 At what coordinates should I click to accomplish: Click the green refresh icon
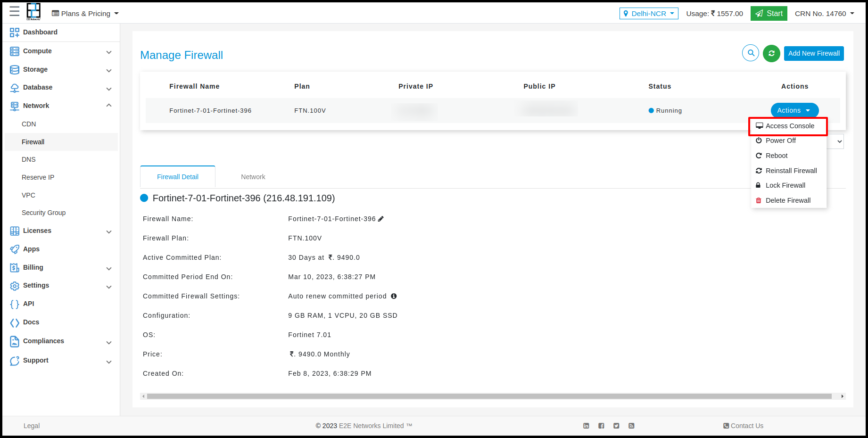pos(771,53)
